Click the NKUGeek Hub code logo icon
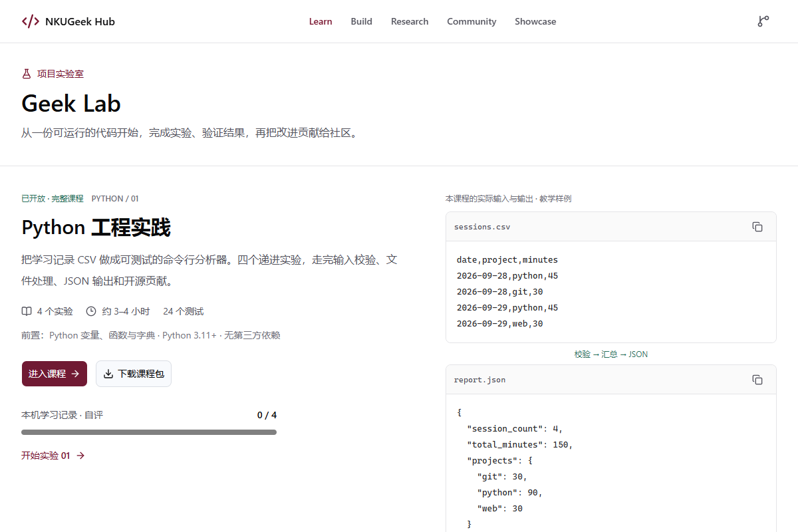The height and width of the screenshot is (532, 798). [x=31, y=21]
